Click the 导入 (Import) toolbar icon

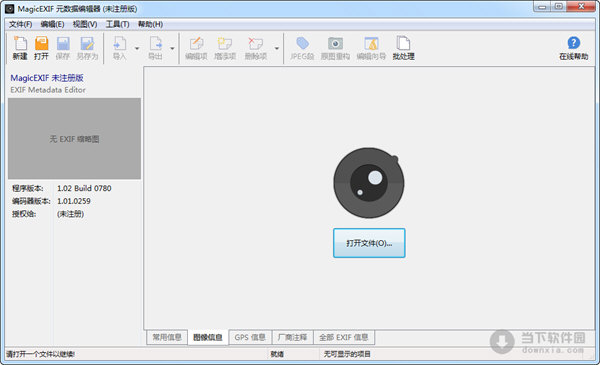[119, 48]
